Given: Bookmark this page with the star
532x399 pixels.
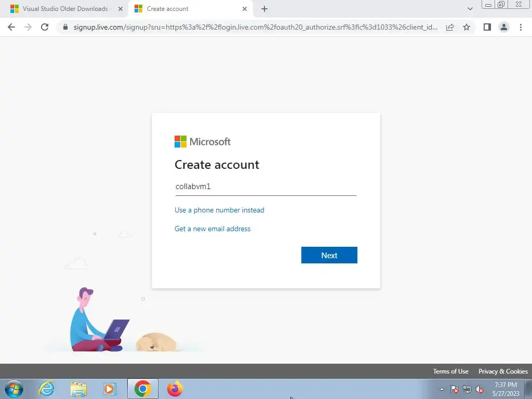Looking at the screenshot, I should 467,27.
